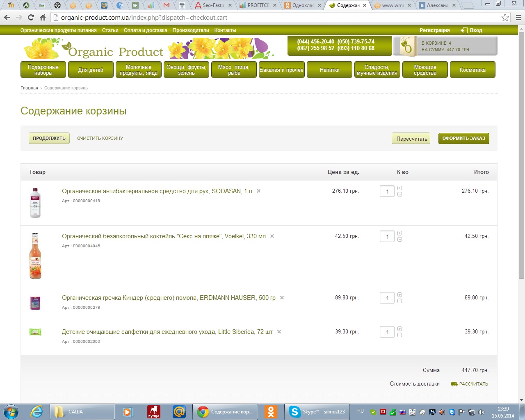525x420 pixels.
Task: Click the Organic Product logo
Action: click(94, 48)
